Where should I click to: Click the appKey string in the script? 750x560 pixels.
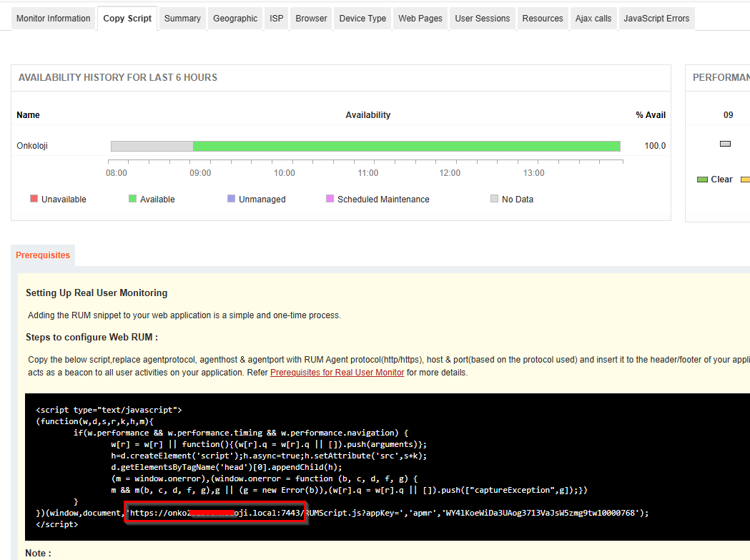[540, 513]
